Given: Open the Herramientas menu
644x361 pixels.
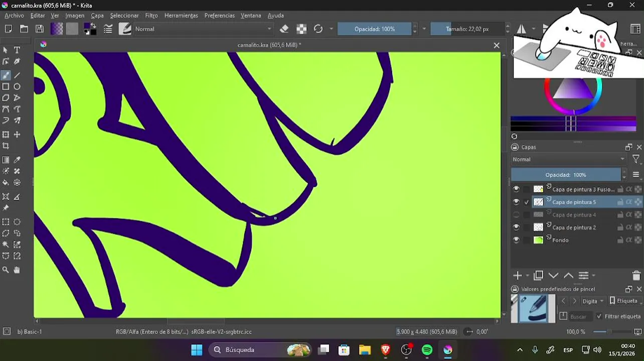Looking at the screenshot, I should 181,16.
